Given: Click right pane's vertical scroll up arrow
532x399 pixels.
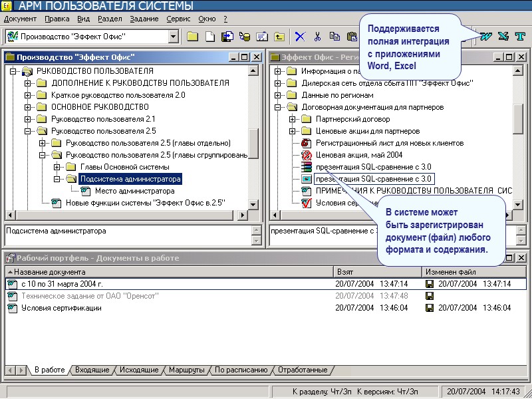Looking at the screenshot, I should coord(517,70).
